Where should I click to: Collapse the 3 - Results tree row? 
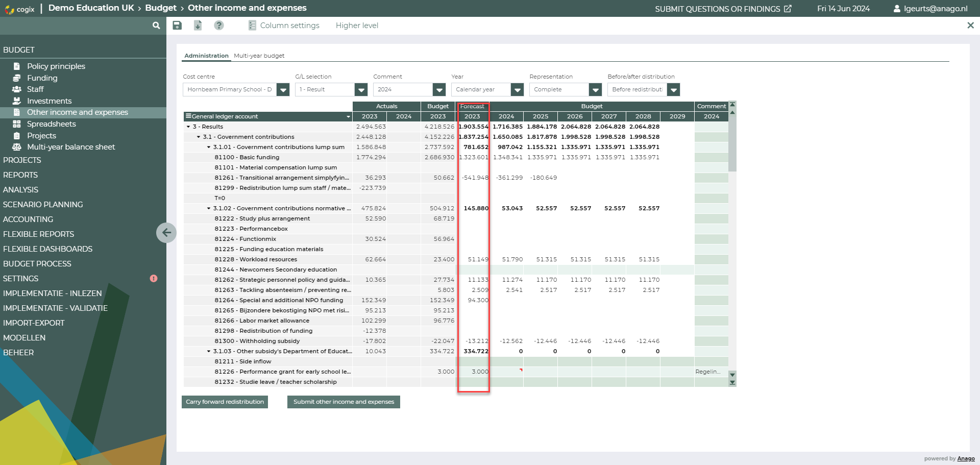tap(188, 127)
